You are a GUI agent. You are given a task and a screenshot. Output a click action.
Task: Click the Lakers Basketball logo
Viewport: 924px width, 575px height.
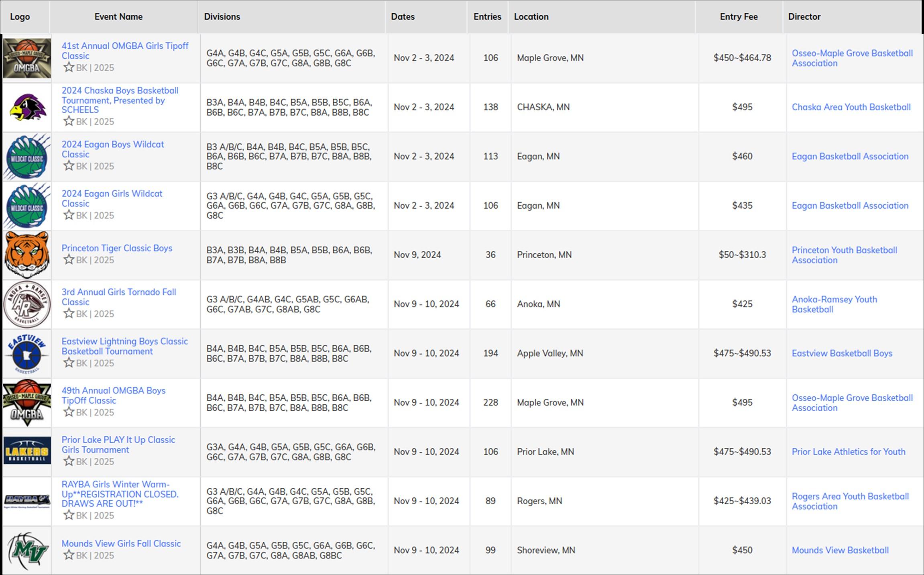coord(27,451)
